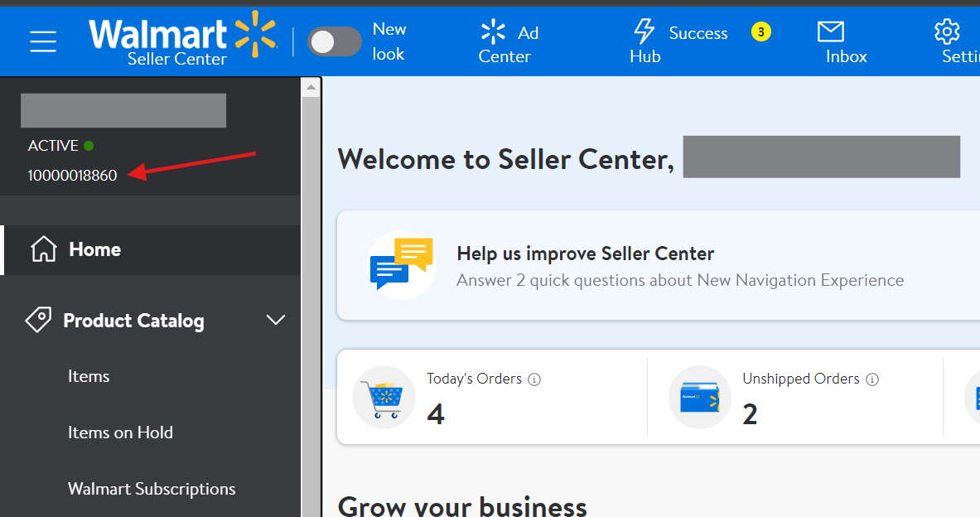Toggle the New look switch

[x=335, y=41]
